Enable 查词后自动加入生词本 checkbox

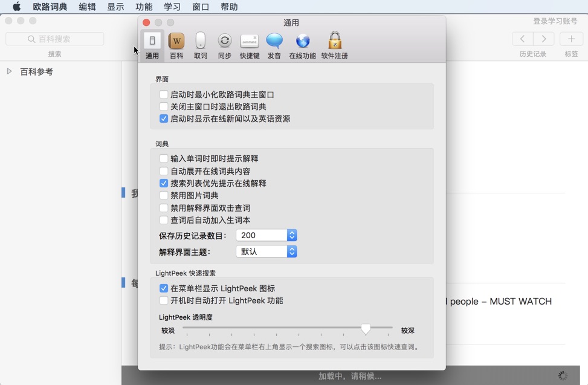164,220
